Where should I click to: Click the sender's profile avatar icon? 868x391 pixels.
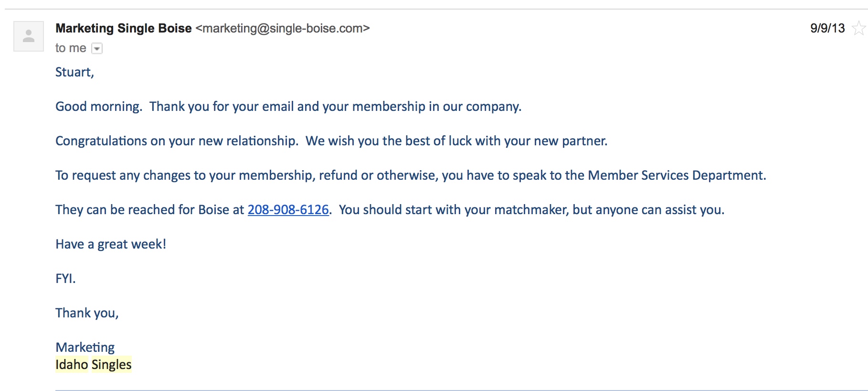point(29,36)
